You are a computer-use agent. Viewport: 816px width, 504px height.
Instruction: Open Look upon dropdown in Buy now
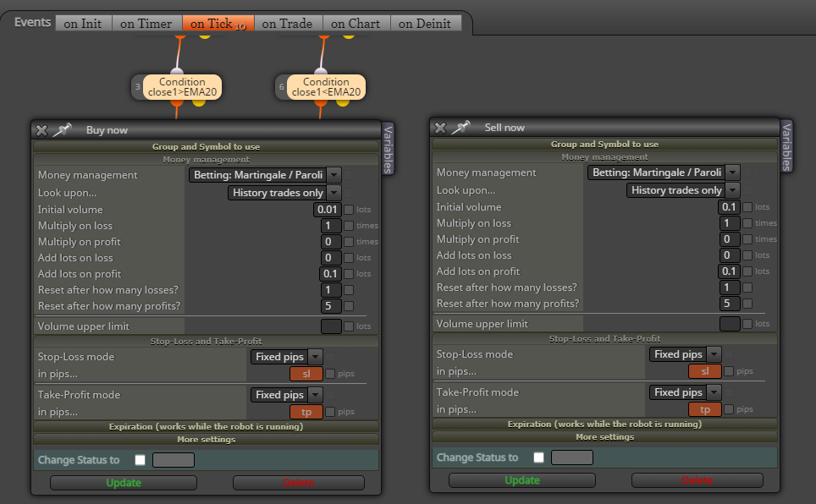coord(284,193)
